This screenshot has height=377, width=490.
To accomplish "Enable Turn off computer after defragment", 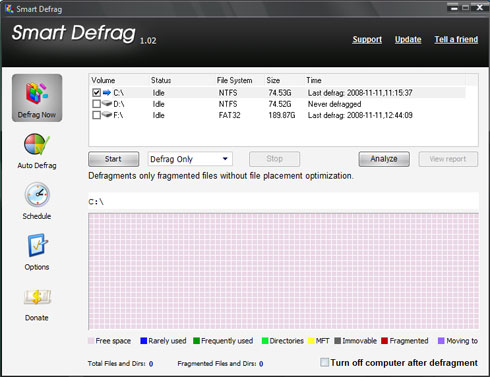I will (324, 362).
